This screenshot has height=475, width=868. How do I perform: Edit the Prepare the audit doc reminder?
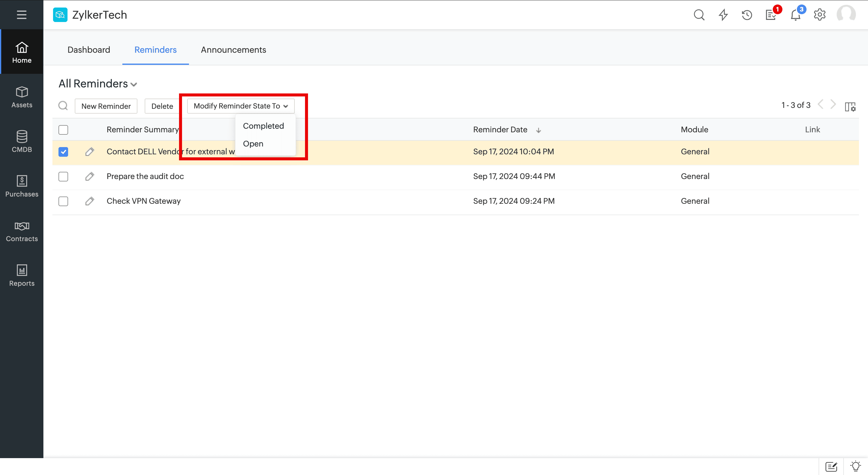pos(89,176)
